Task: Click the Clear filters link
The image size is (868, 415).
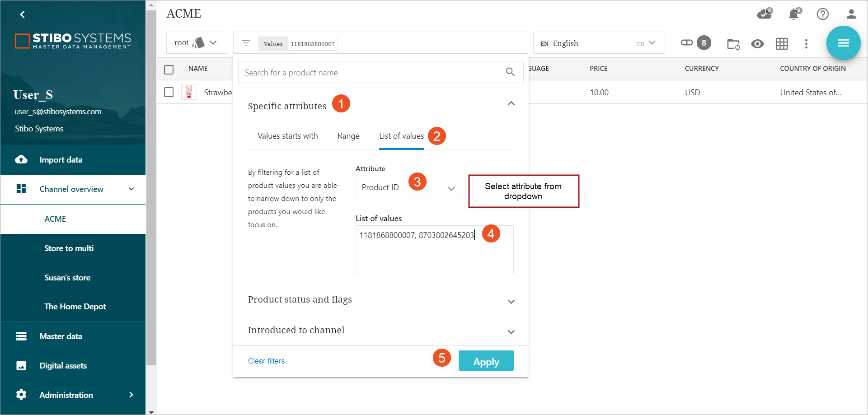Action: click(266, 361)
